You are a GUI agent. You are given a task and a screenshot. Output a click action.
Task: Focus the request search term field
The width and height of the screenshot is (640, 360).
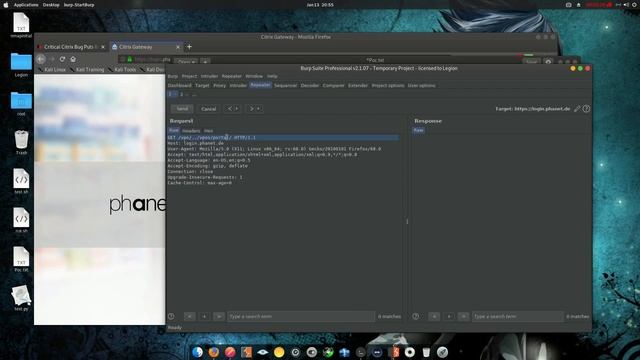pyautogui.click(x=301, y=316)
